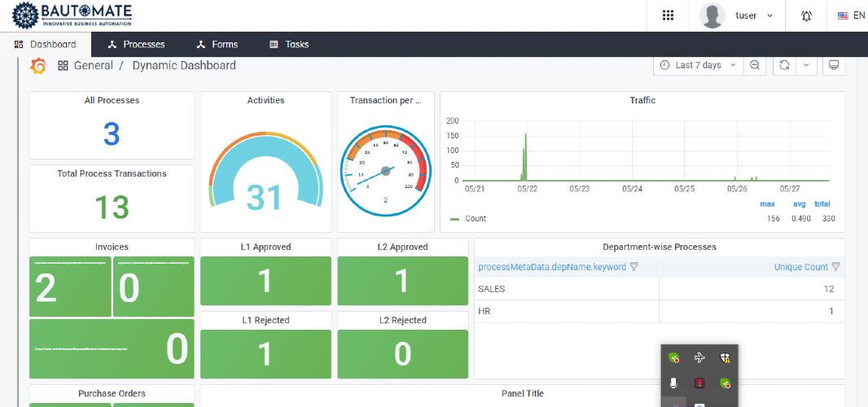Viewport: 868px width, 407px height.
Task: Click the microphone tray icon
Action: tap(673, 383)
